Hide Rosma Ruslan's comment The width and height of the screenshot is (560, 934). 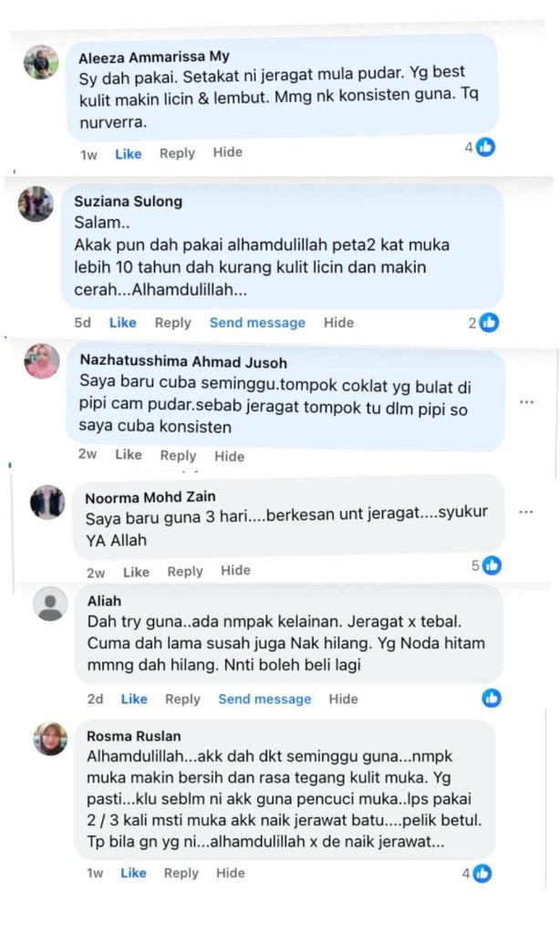[x=230, y=873]
